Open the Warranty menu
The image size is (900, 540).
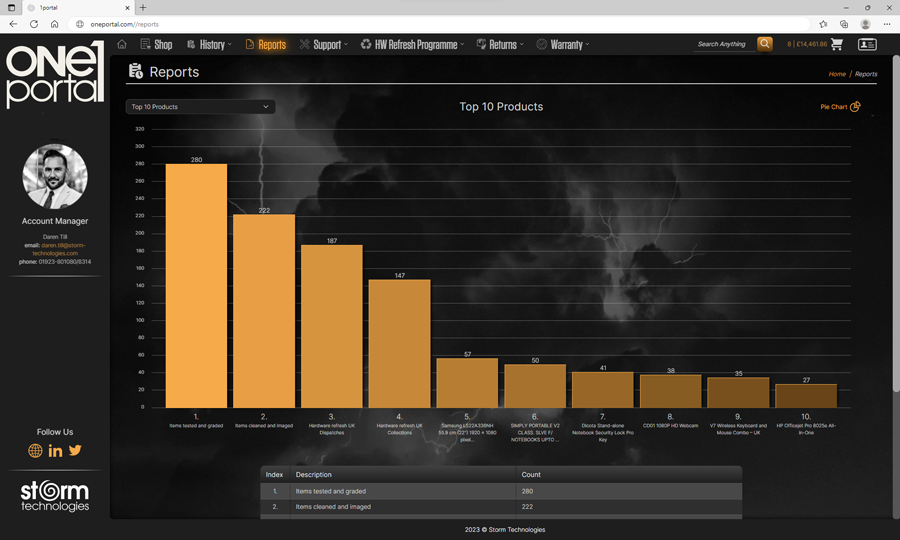click(x=563, y=44)
